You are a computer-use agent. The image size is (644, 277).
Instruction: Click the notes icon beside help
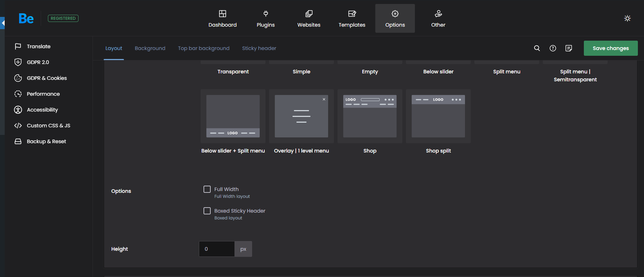click(568, 48)
